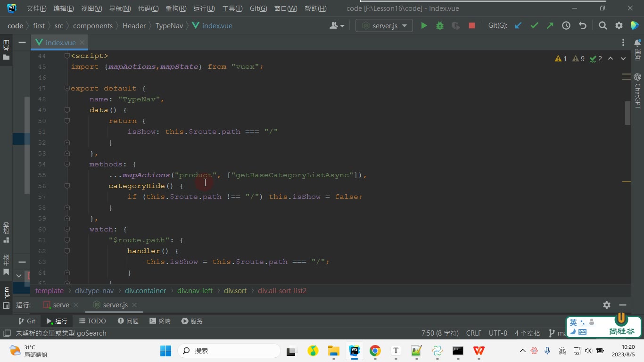The height and width of the screenshot is (362, 644).
Task: Collapse the methods block fold marker
Action: tap(67, 164)
